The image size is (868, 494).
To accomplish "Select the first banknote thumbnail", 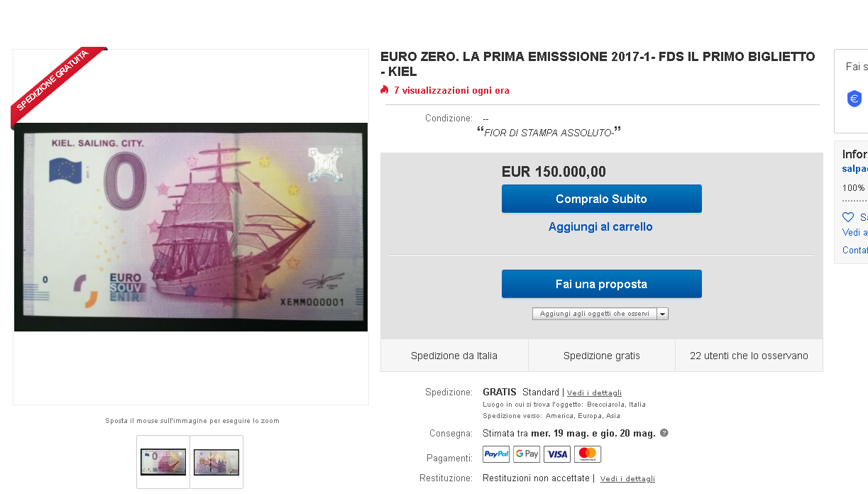I will pyautogui.click(x=163, y=462).
